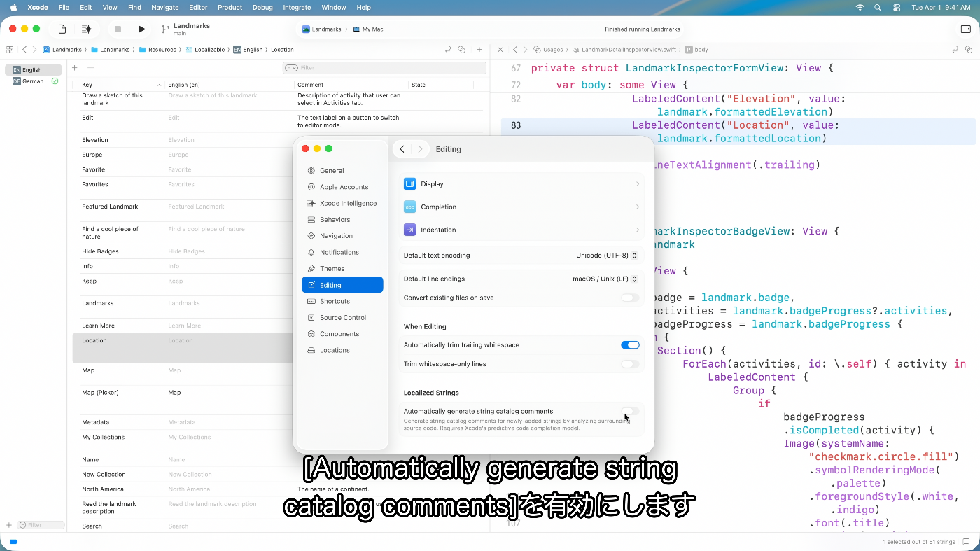
Task: Toggle the navigator sidebar icon in toolbar
Action: [x=62, y=29]
